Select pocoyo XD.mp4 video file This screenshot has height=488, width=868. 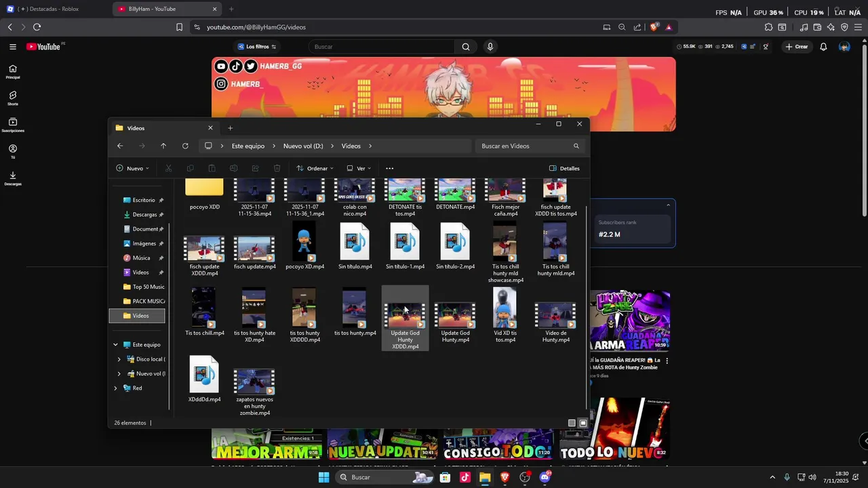pos(304,245)
